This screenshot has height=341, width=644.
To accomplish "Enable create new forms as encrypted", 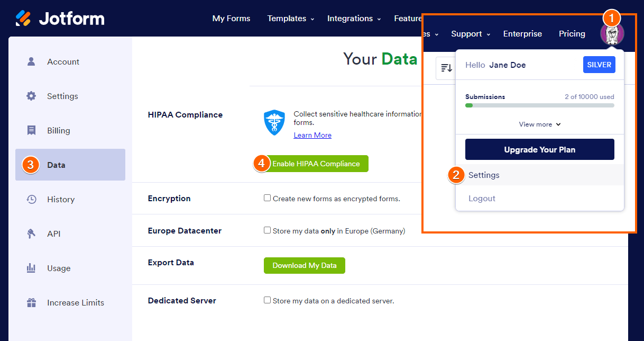I will pyautogui.click(x=267, y=198).
